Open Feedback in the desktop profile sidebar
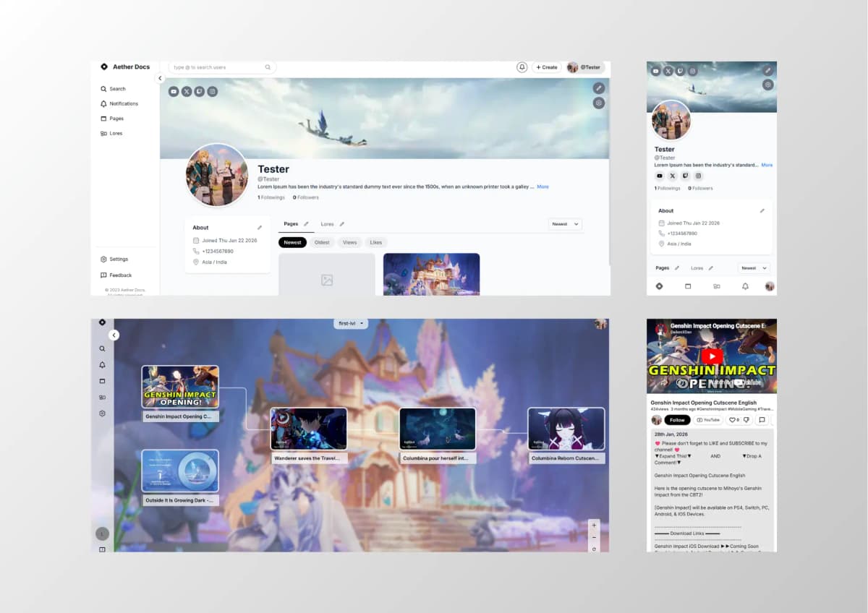The image size is (868, 613). pyautogui.click(x=116, y=275)
